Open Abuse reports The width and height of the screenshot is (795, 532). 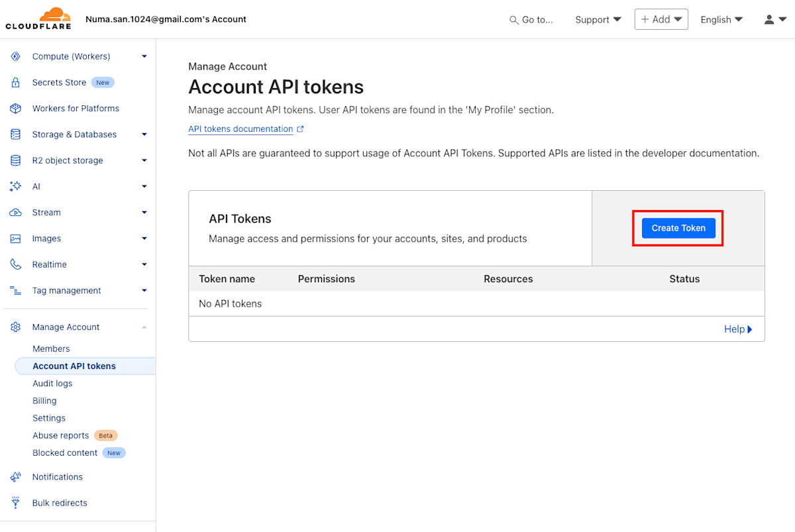60,435
